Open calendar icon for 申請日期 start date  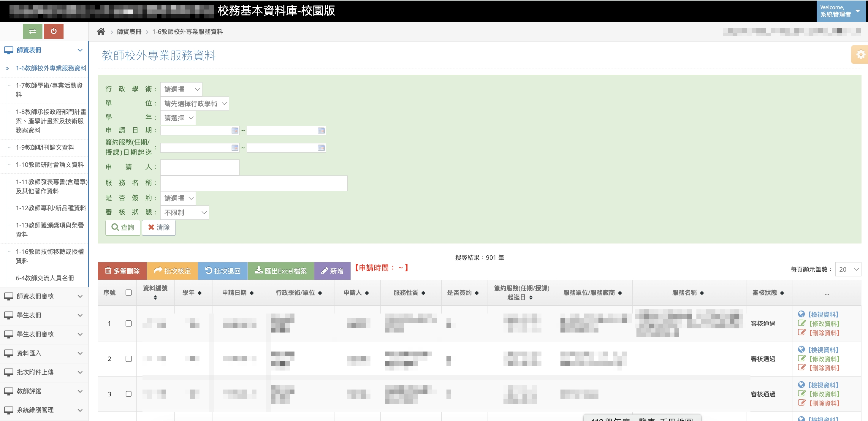235,131
